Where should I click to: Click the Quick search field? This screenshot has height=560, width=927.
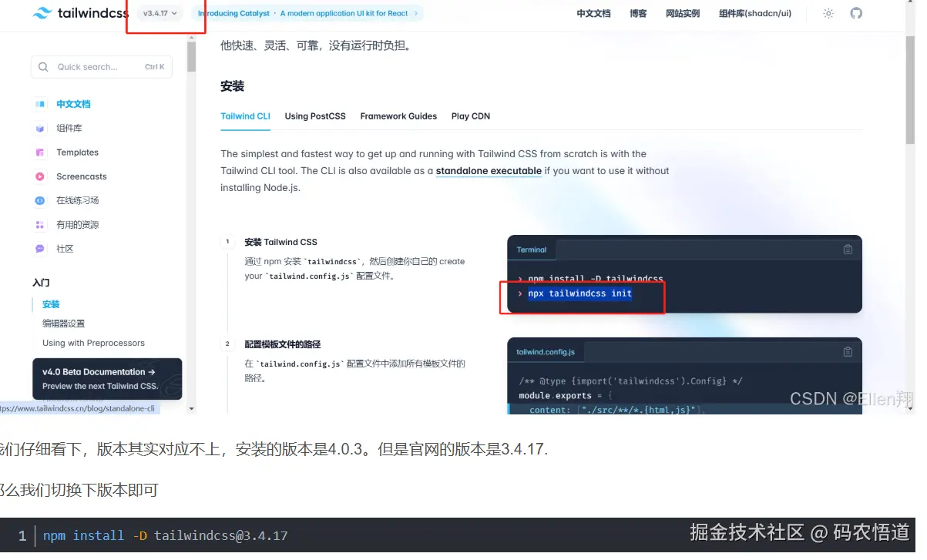coord(102,67)
